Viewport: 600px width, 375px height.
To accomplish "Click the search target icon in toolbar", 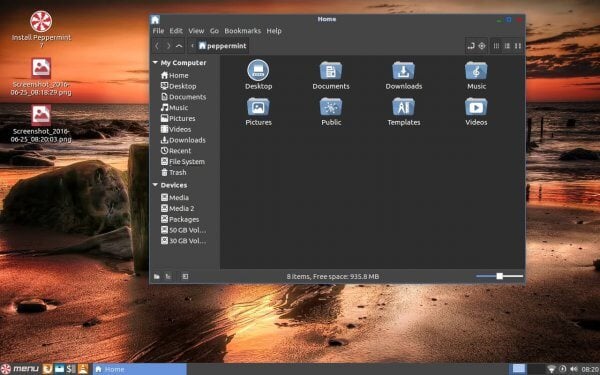I will [482, 46].
